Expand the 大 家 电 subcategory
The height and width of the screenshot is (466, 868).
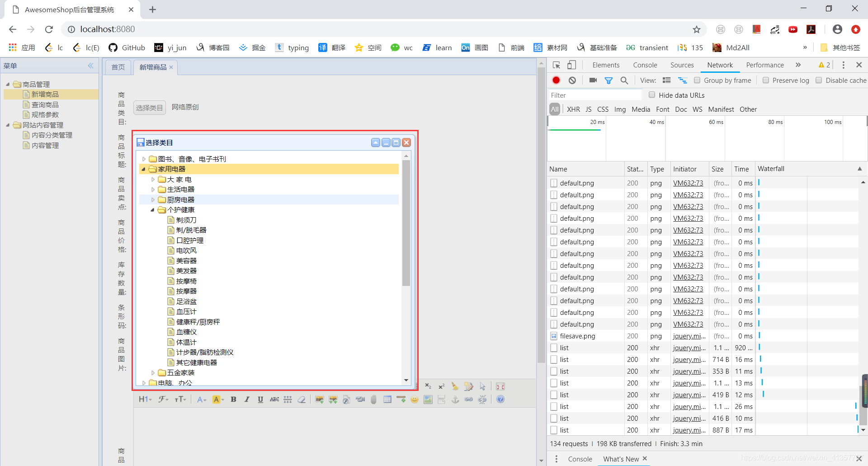153,180
